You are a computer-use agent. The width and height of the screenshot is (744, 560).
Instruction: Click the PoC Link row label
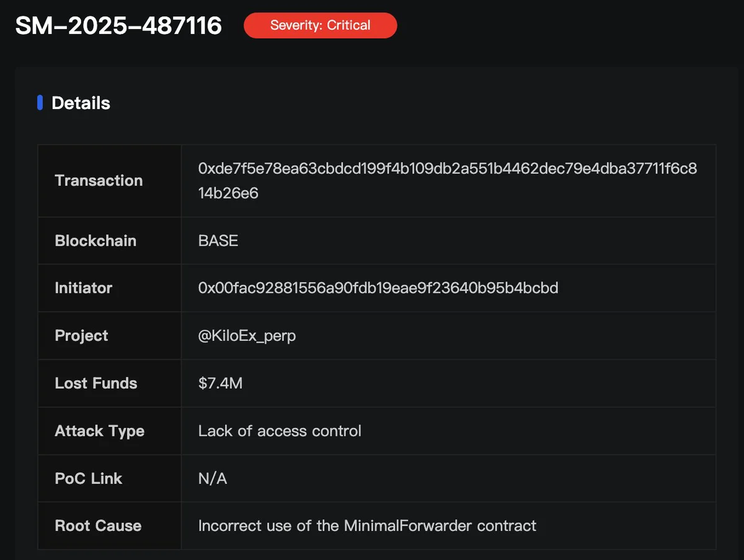coord(89,479)
